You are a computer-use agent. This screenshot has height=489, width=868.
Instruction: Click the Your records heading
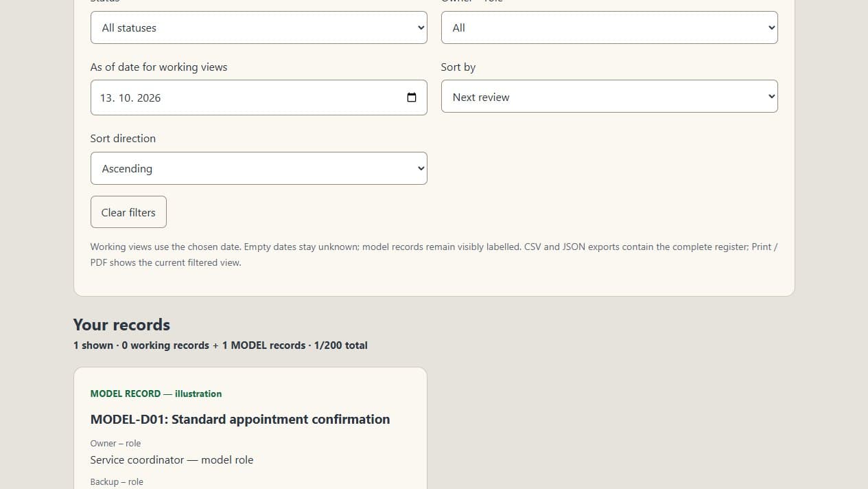coord(121,325)
